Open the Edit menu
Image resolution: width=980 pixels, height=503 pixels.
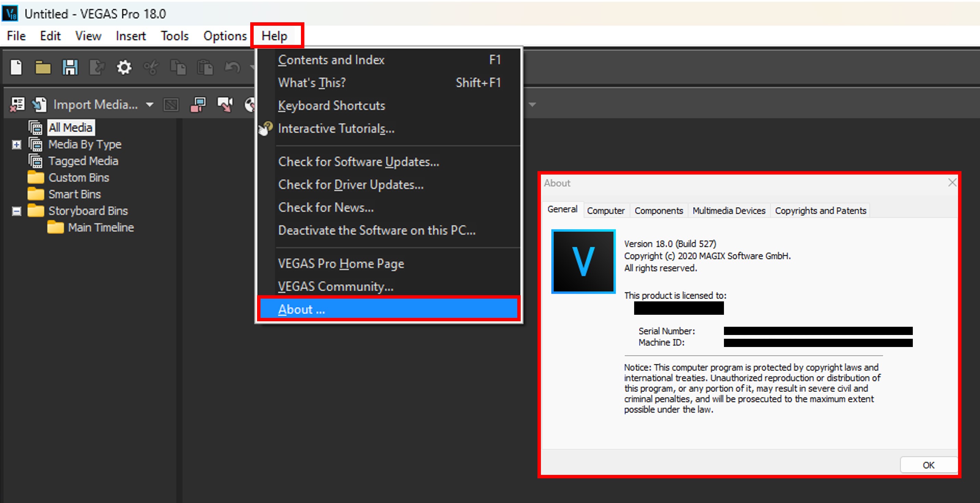click(x=50, y=36)
